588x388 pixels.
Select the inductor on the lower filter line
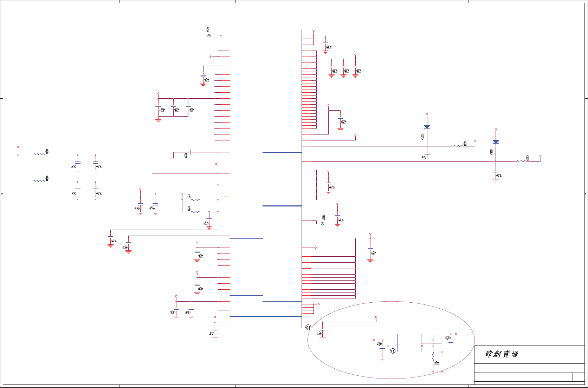(39, 181)
